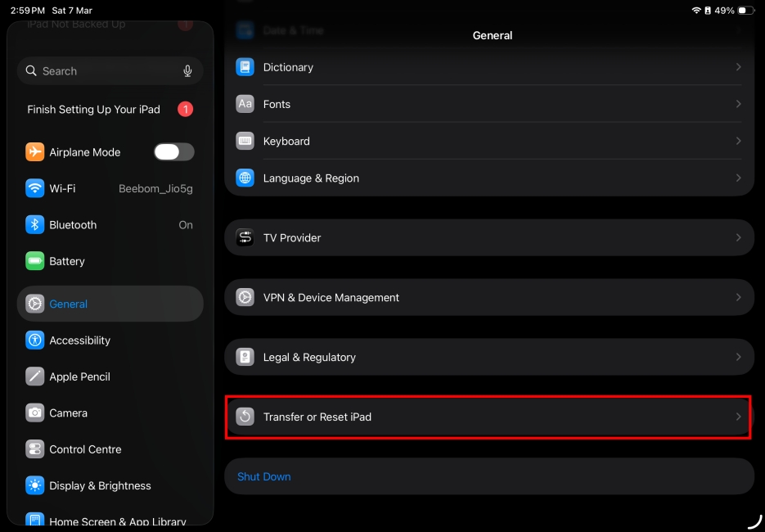The image size is (765, 532).
Task: Open Language & Region via the globe icon
Action: coord(245,178)
